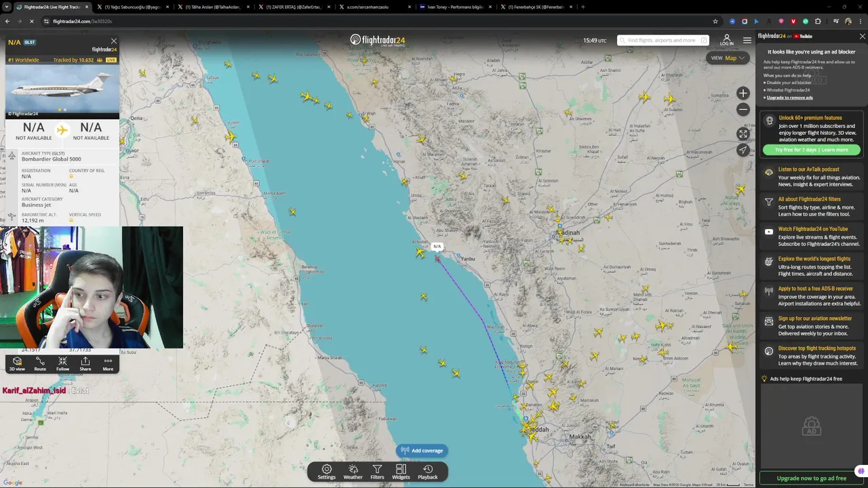Zoom out the map with minus button
The height and width of the screenshot is (488, 868).
point(743,109)
